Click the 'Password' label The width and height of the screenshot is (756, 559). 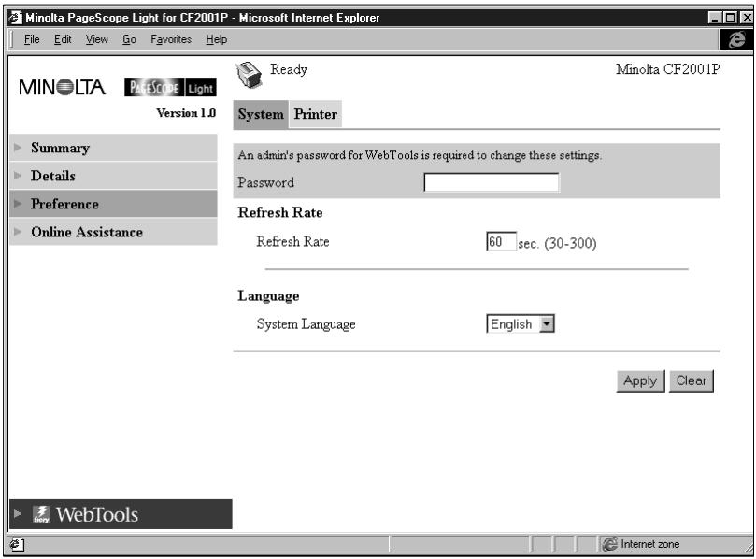pos(265,182)
